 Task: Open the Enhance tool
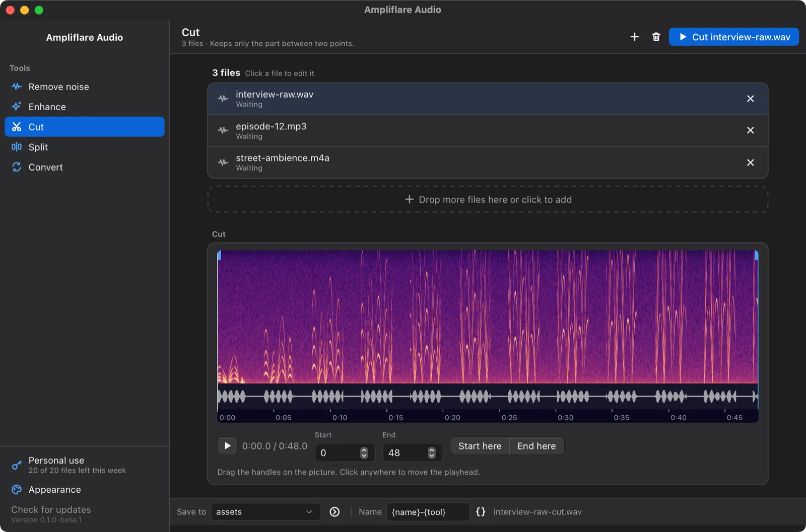(85, 107)
